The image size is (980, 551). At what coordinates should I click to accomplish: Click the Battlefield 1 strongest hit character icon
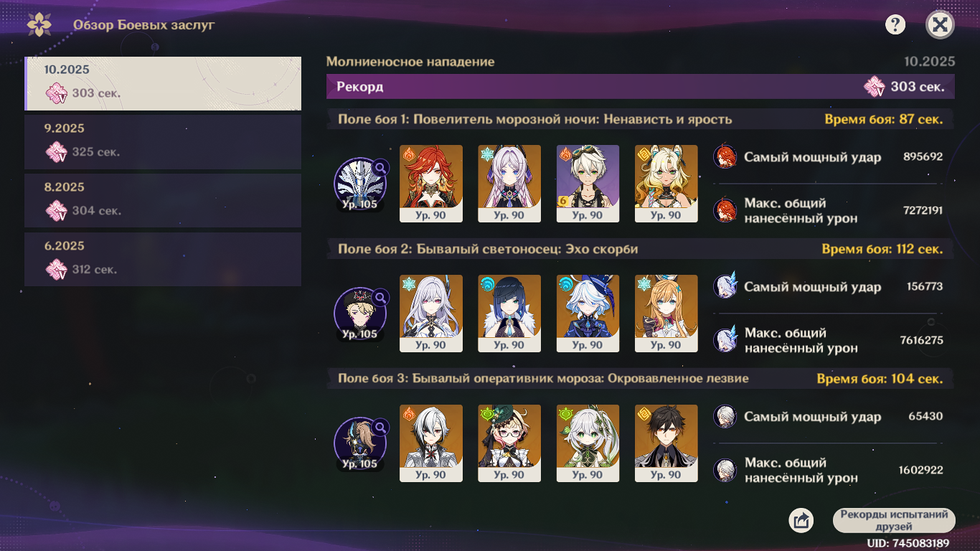click(725, 156)
